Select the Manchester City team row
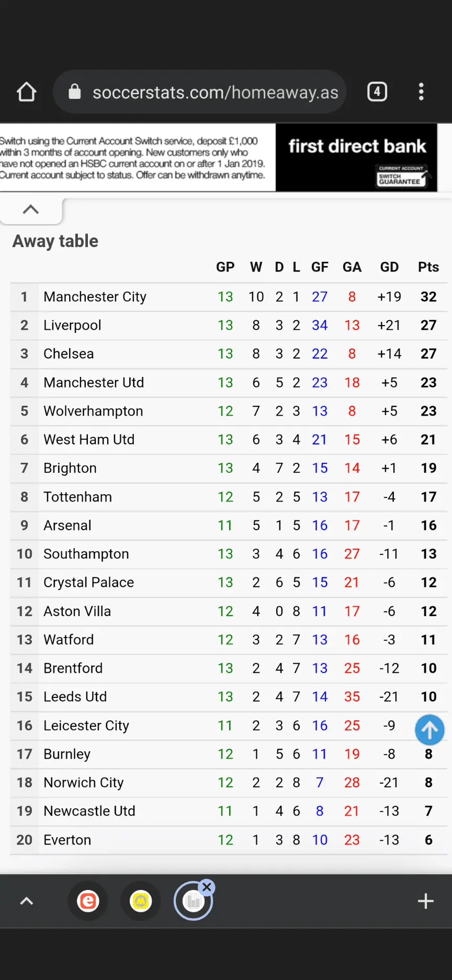This screenshot has width=452, height=980. point(95,297)
